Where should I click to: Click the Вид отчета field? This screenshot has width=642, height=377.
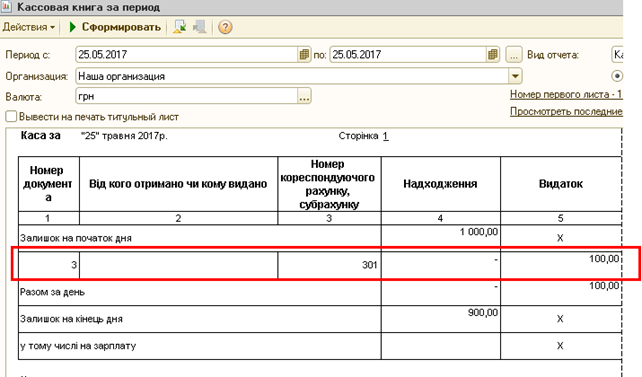[617, 54]
